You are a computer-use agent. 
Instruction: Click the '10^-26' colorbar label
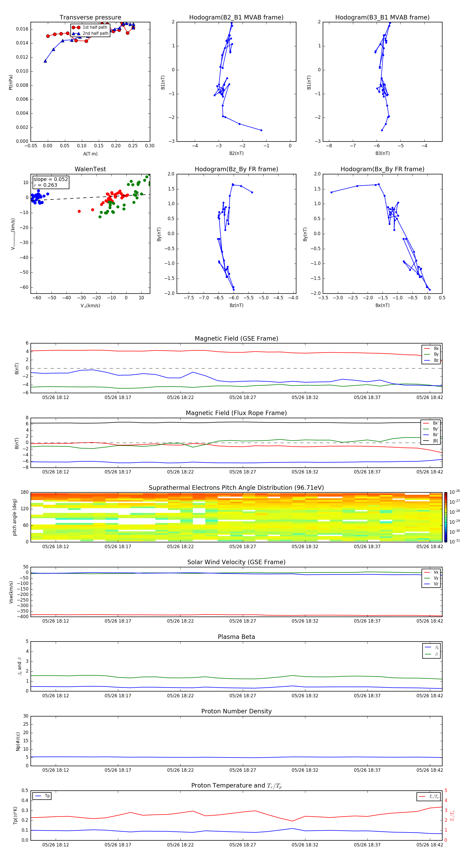(455, 492)
